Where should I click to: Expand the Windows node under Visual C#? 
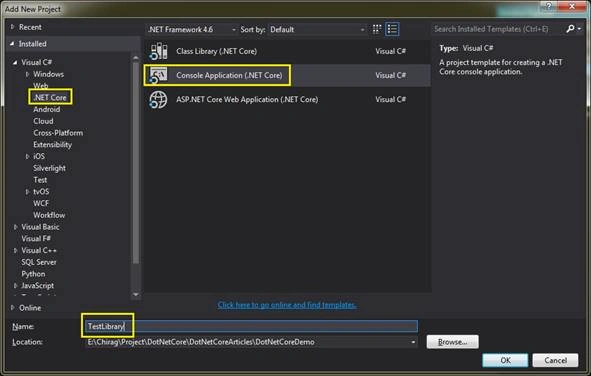[x=27, y=74]
